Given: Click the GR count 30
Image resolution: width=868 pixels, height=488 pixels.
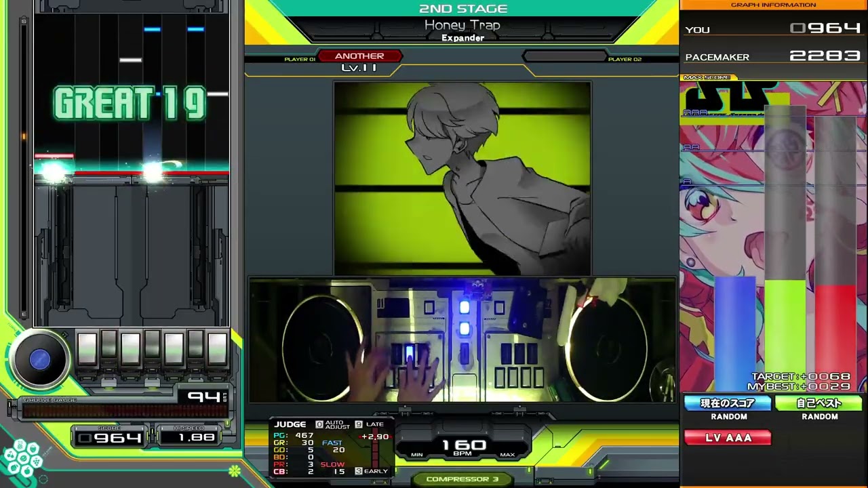Looking at the screenshot, I should [308, 443].
